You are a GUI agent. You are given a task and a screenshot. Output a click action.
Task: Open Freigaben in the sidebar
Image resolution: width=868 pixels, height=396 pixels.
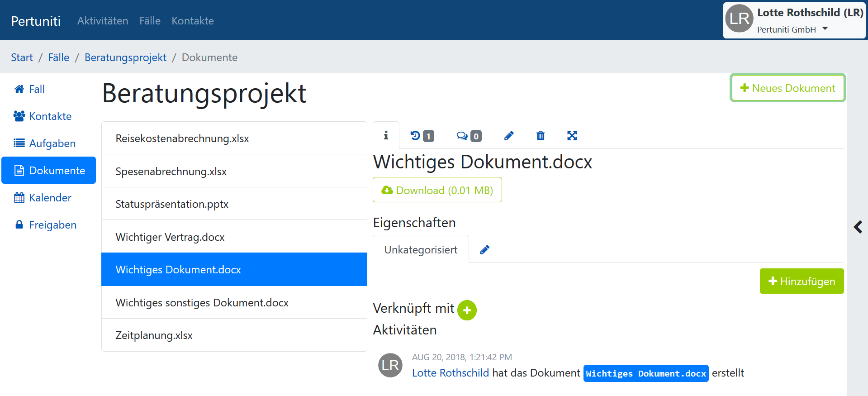pos(49,225)
